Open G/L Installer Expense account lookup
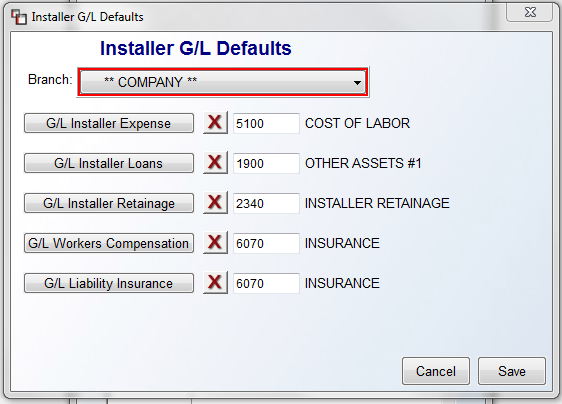 tap(109, 123)
